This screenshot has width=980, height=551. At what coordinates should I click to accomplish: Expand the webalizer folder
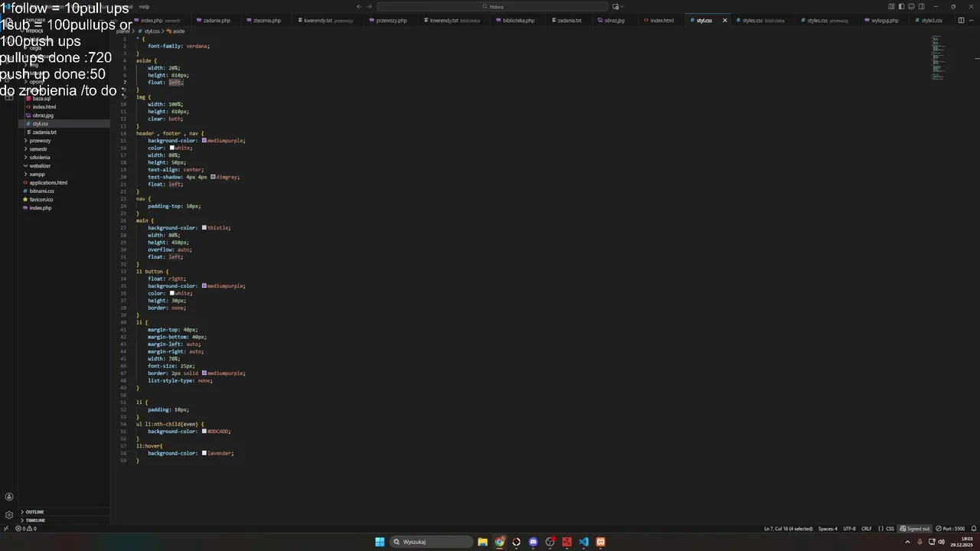(x=64, y=166)
